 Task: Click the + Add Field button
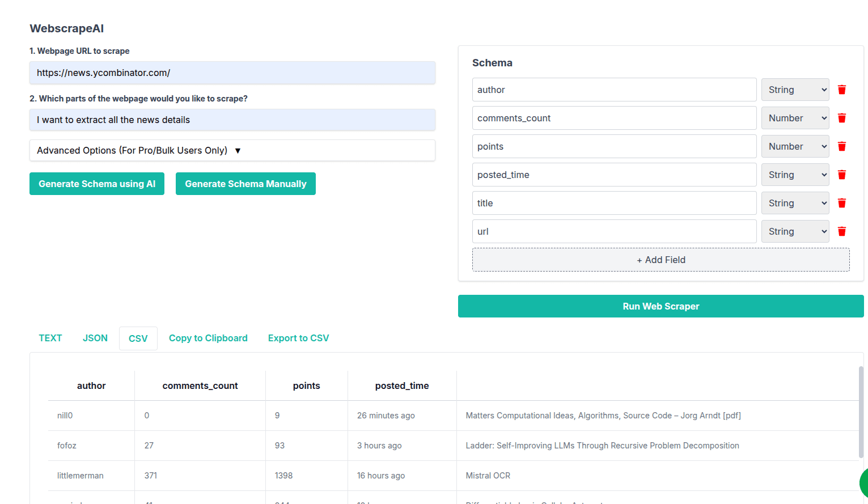(x=661, y=260)
